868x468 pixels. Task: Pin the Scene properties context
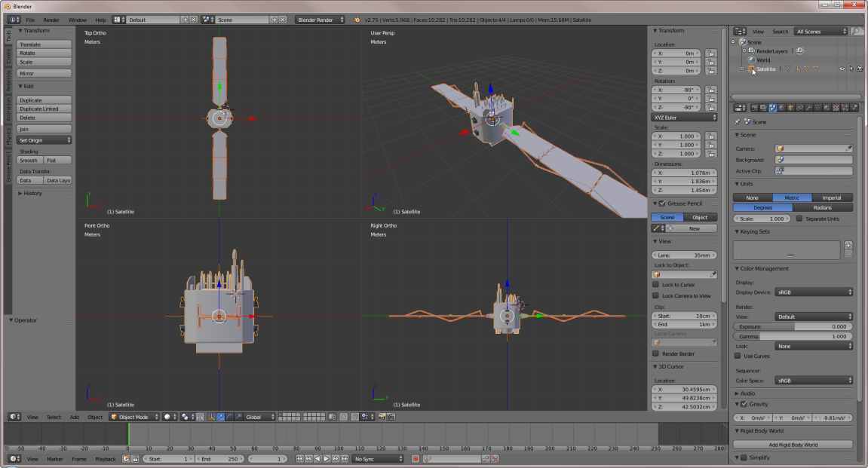(x=737, y=121)
